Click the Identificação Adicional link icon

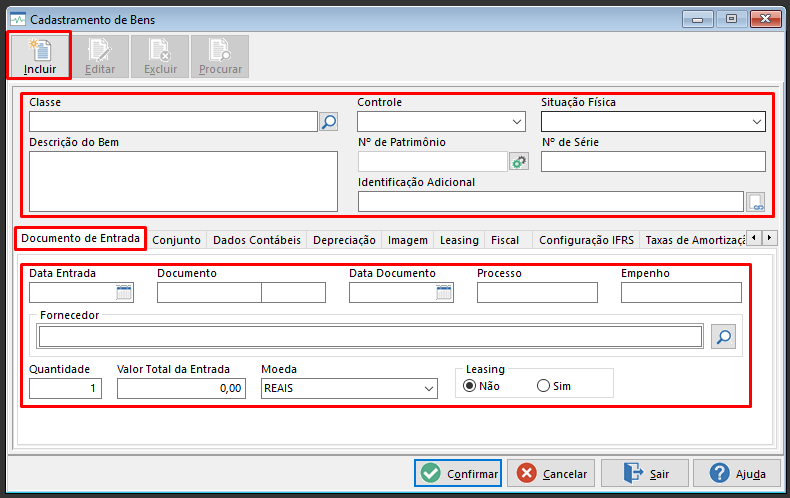click(756, 202)
